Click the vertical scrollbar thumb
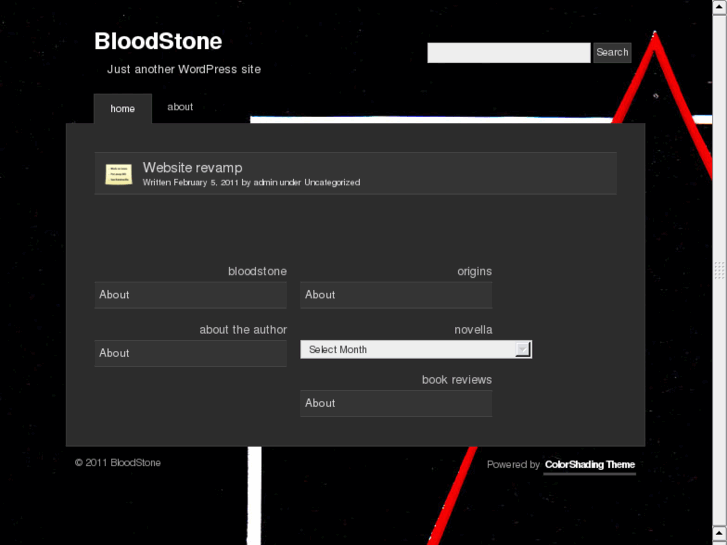 [719, 270]
